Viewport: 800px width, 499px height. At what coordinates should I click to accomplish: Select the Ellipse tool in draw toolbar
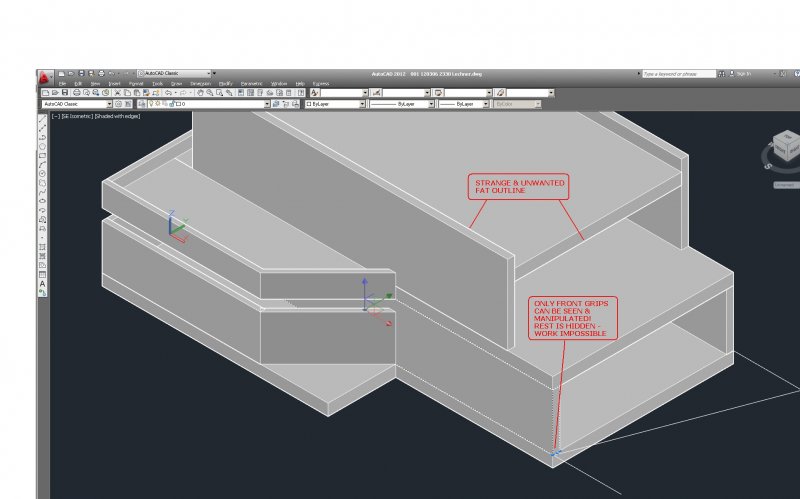pos(42,201)
